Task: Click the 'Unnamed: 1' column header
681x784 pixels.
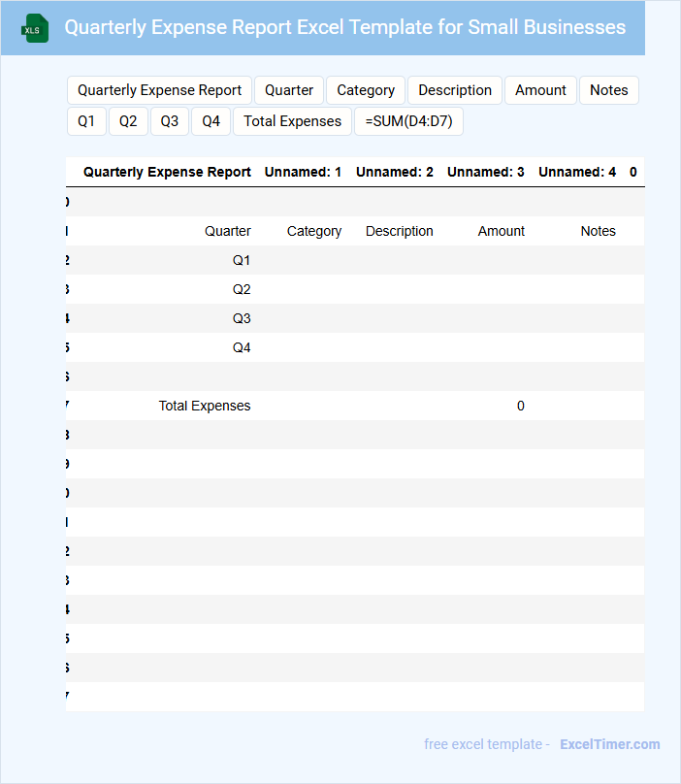Action: [303, 172]
